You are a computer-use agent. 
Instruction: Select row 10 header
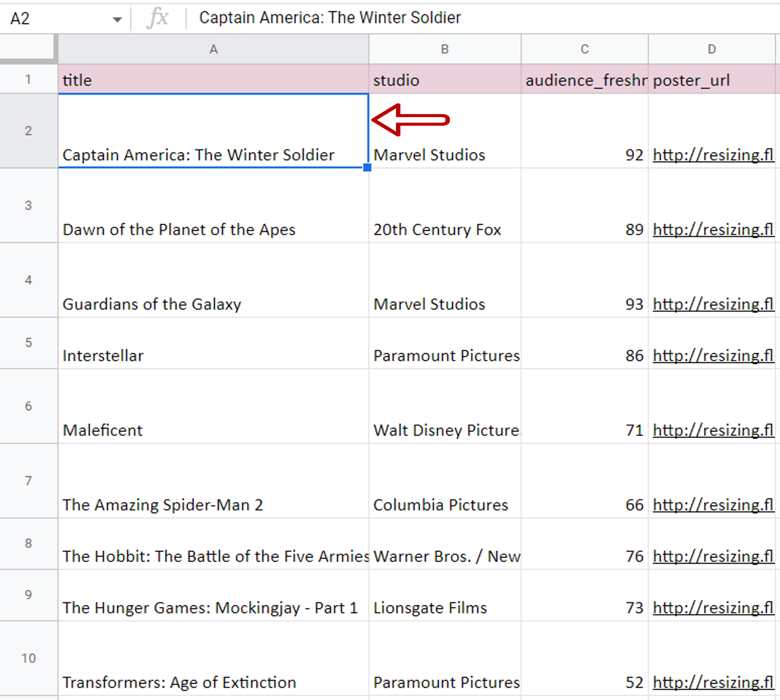[28, 658]
